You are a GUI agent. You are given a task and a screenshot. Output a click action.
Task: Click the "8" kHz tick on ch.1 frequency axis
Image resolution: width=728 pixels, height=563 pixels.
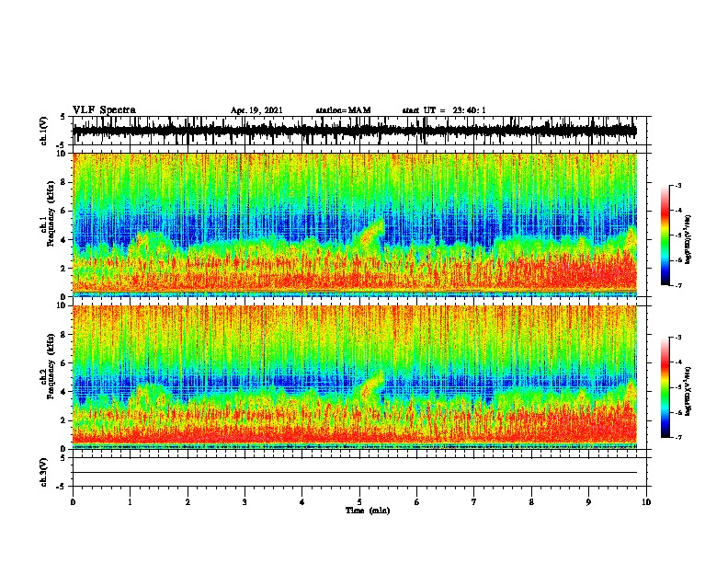pyautogui.click(x=64, y=182)
